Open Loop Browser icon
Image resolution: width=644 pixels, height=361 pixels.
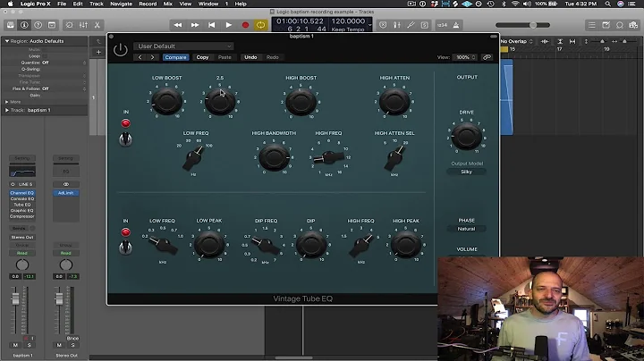tap(620, 25)
